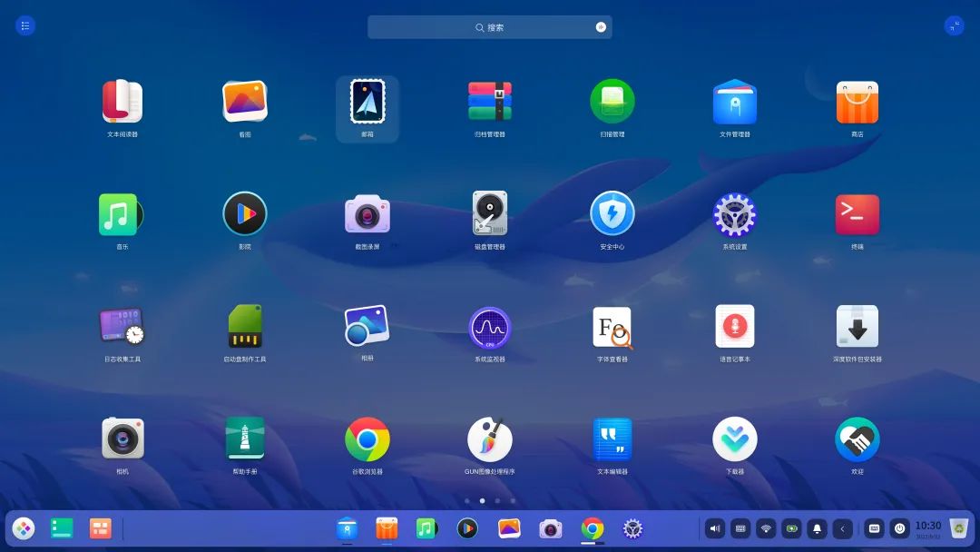Image resolution: width=980 pixels, height=552 pixels.
Task: Open the 影院 movie player from grid
Action: coord(245,213)
